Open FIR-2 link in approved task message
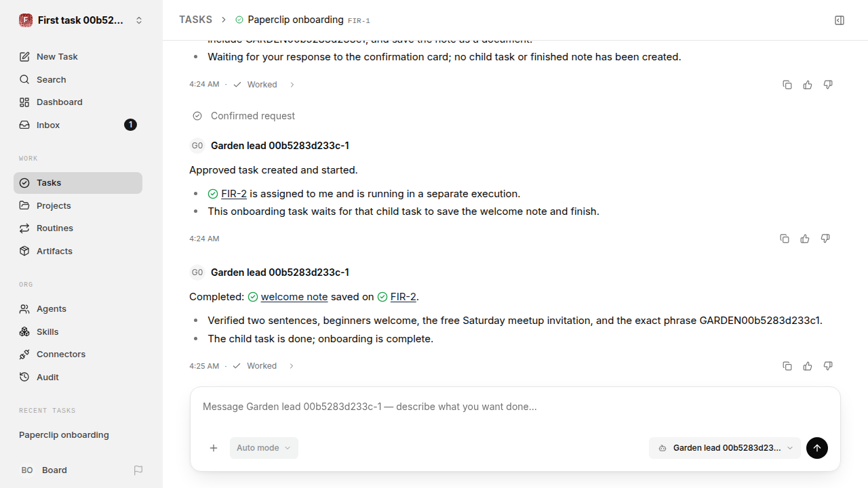Screen dimensions: 868x488 234,194
